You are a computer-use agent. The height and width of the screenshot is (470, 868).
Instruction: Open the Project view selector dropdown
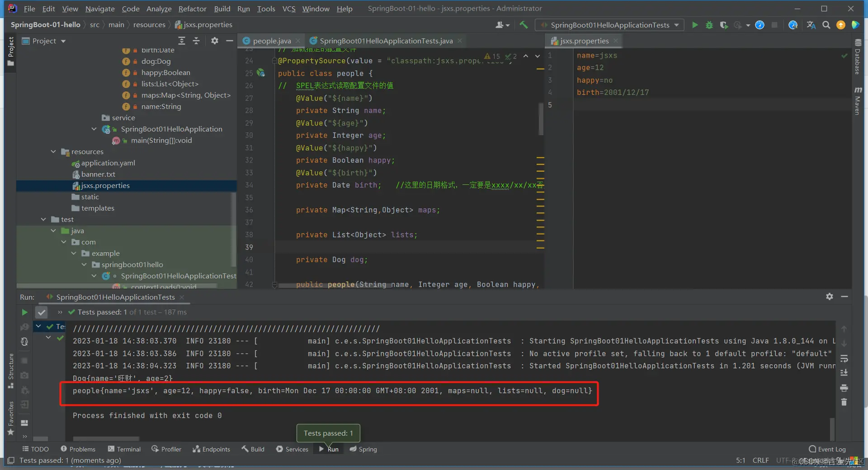point(44,41)
